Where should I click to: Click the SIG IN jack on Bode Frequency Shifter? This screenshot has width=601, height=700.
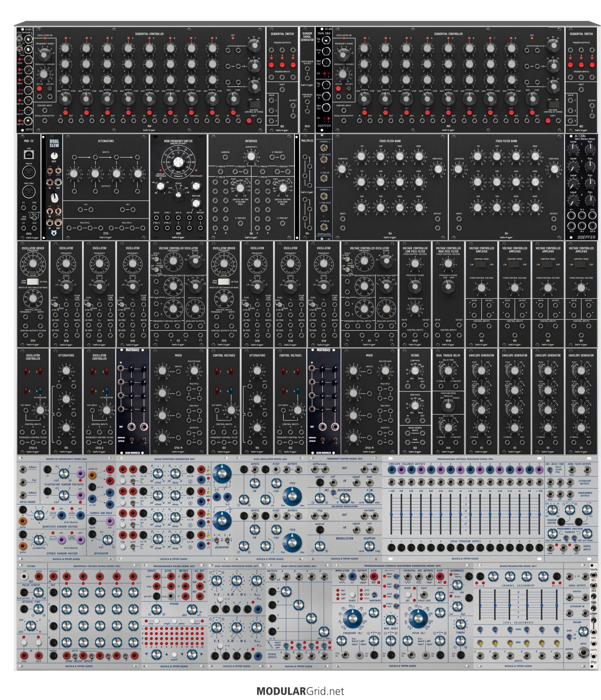coord(157,217)
